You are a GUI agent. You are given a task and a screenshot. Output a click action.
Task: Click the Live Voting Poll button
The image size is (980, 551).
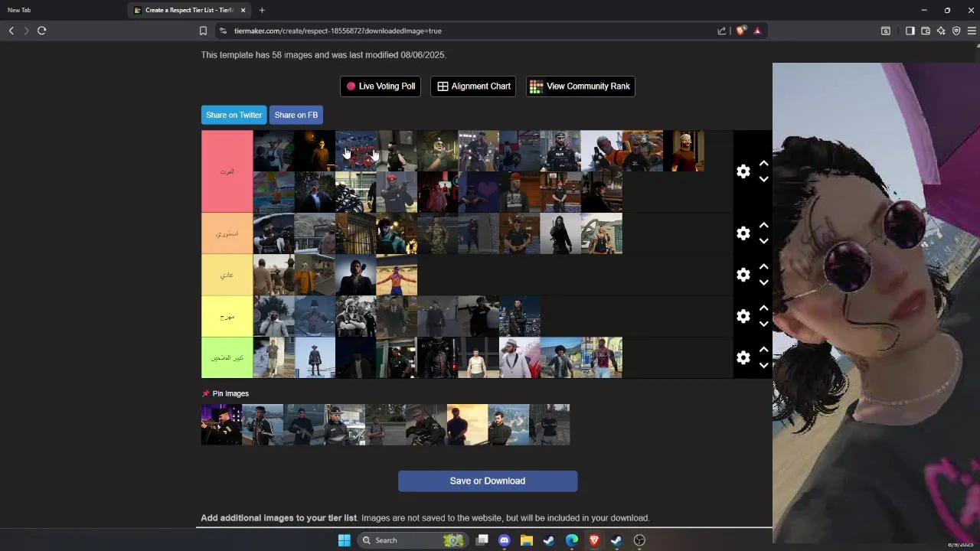coord(381,86)
